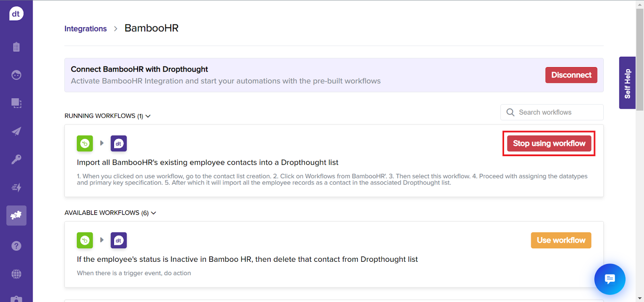Open the blue chat bubble widget

[610, 279]
